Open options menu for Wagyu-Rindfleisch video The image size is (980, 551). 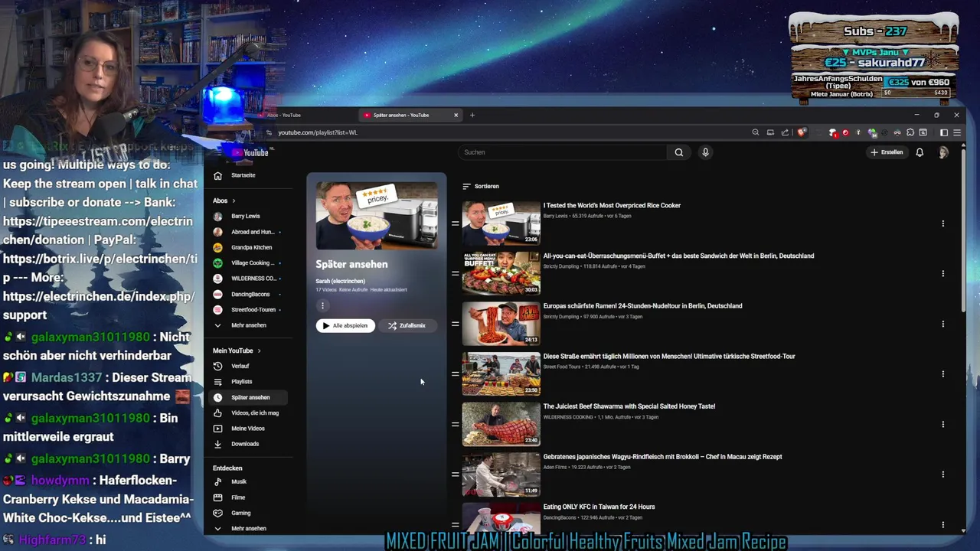pos(942,474)
